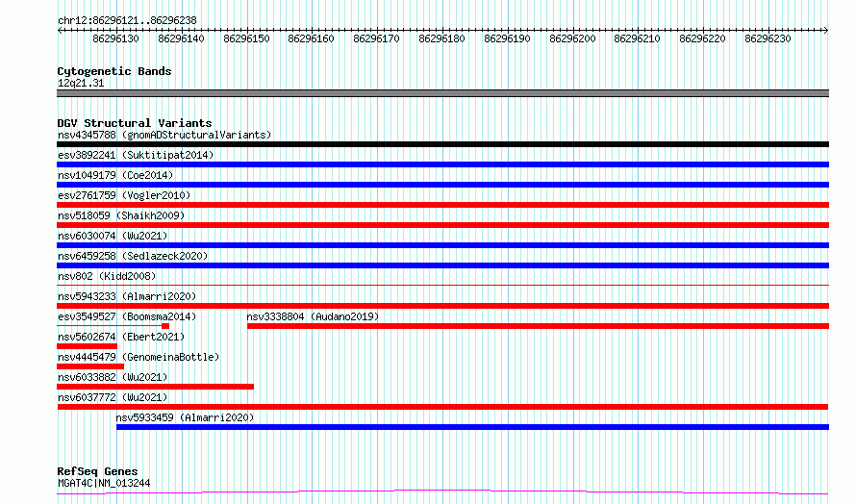The image size is (856, 504).
Task: Click the blue nsv6030074 variant bar
Action: click(442, 245)
